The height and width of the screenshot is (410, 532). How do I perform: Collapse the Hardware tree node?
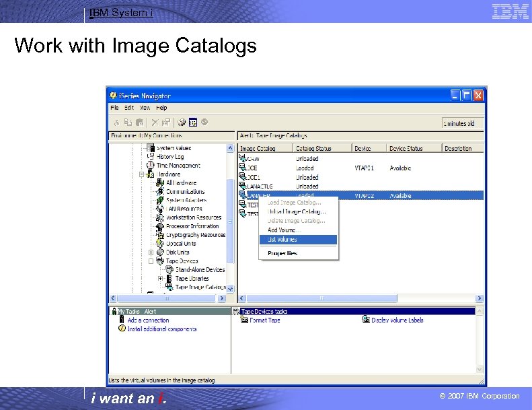tap(142, 174)
